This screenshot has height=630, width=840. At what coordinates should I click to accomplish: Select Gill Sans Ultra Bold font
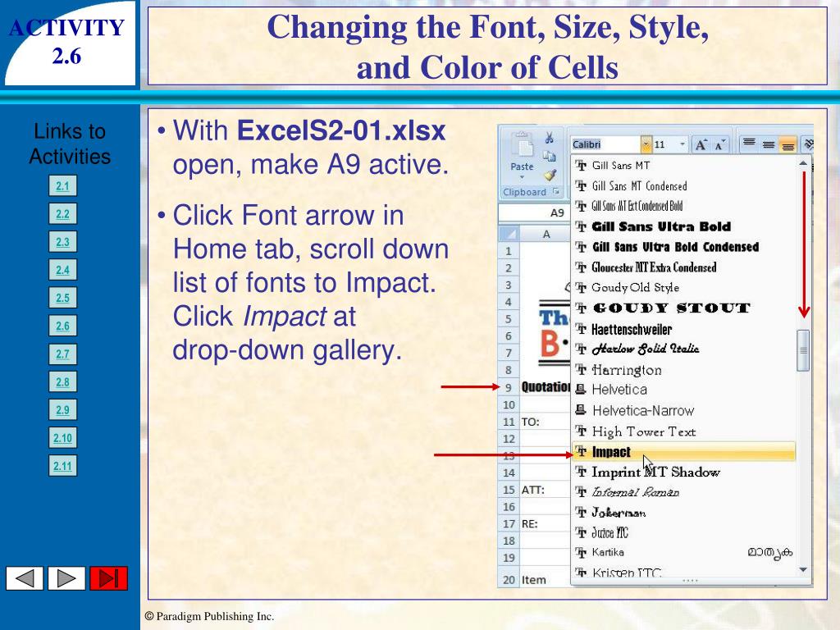click(684, 226)
